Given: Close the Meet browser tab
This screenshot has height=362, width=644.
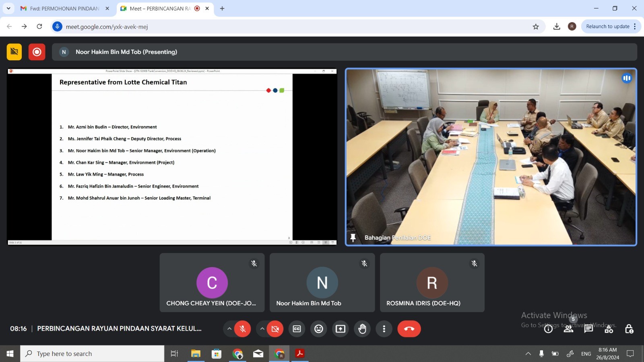Looking at the screenshot, I should click(207, 8).
